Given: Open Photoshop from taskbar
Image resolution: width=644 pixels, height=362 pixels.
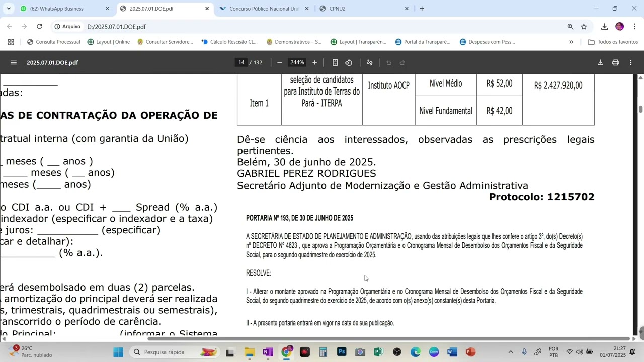Looking at the screenshot, I should click(x=342, y=352).
